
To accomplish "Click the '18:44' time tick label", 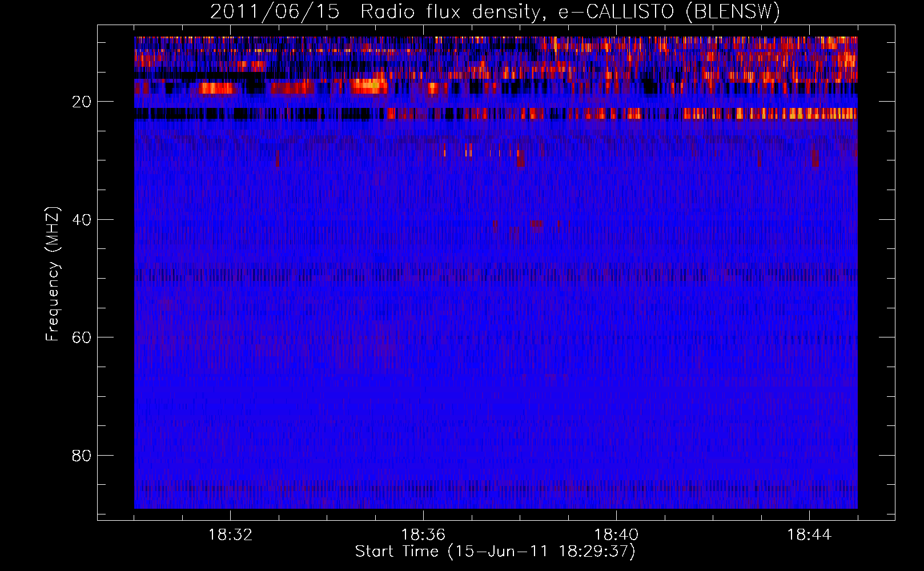I will (809, 534).
